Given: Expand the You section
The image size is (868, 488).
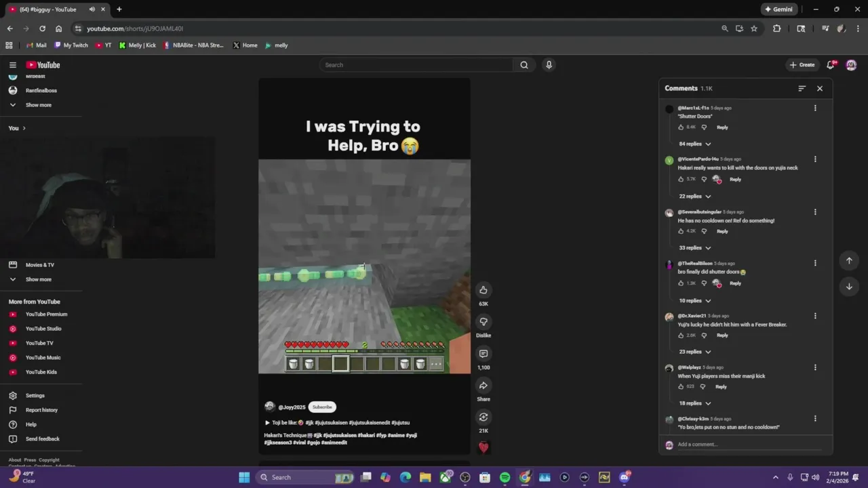Looking at the screenshot, I should [17, 128].
